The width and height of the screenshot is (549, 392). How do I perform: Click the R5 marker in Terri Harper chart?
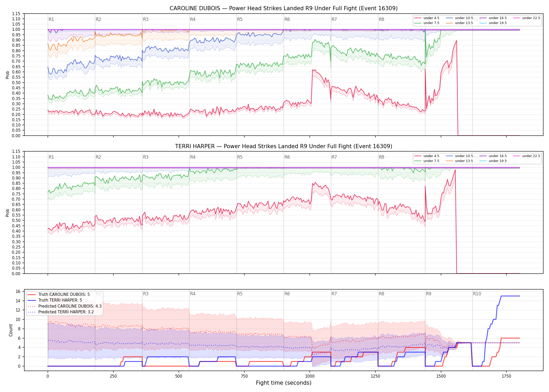coord(240,157)
